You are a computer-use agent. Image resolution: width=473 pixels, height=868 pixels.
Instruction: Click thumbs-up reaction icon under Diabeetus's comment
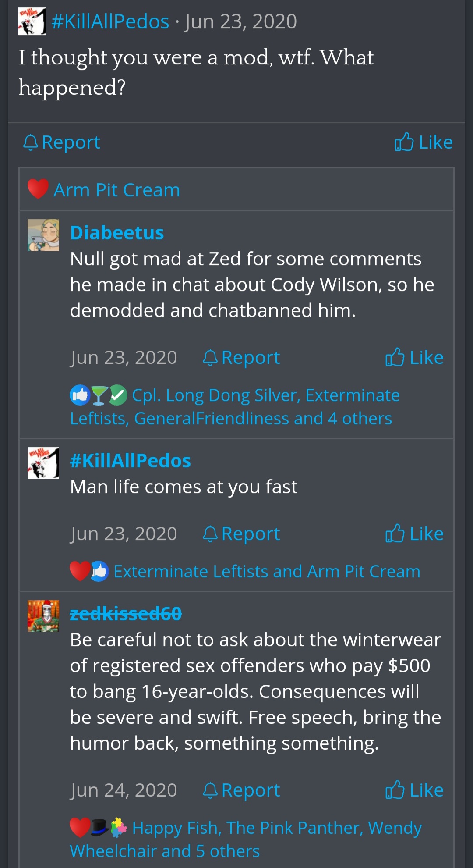(80, 395)
